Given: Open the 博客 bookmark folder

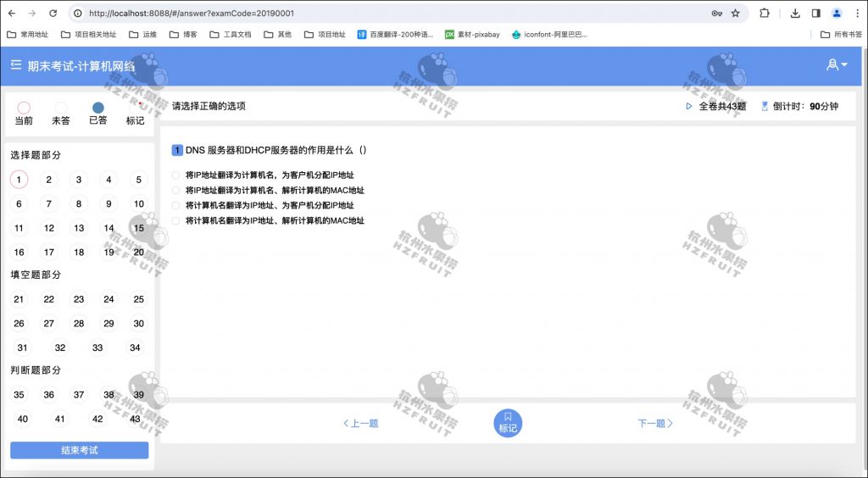Looking at the screenshot, I should pos(183,34).
